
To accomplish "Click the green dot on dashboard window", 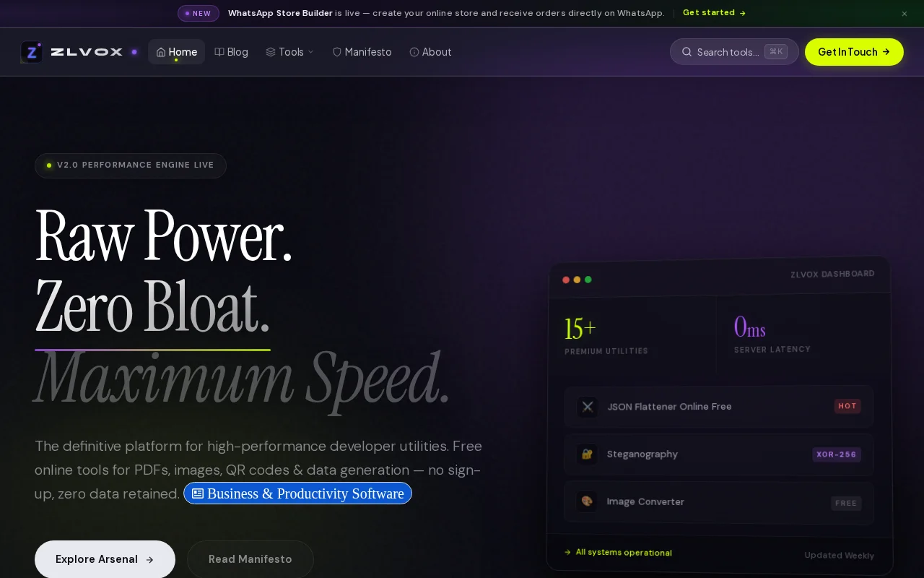I will pos(588,280).
